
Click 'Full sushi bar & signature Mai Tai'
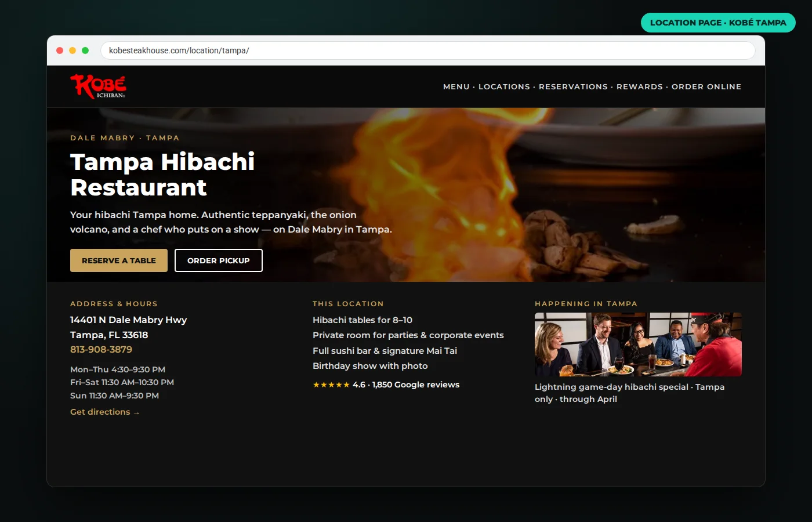385,351
